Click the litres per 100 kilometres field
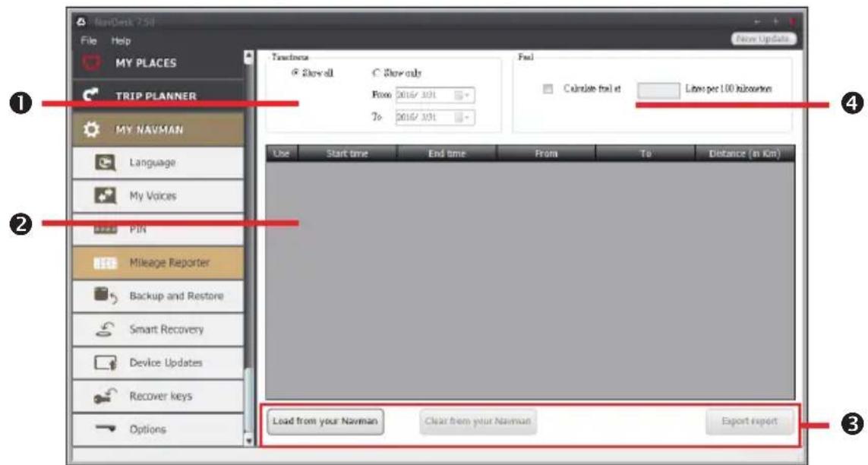This screenshot has width=868, height=465. [658, 90]
